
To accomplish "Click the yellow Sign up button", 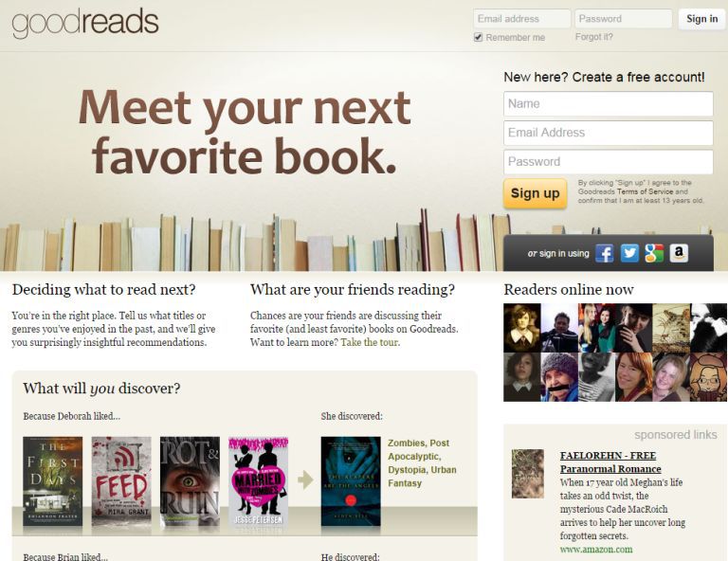I will coord(535,193).
